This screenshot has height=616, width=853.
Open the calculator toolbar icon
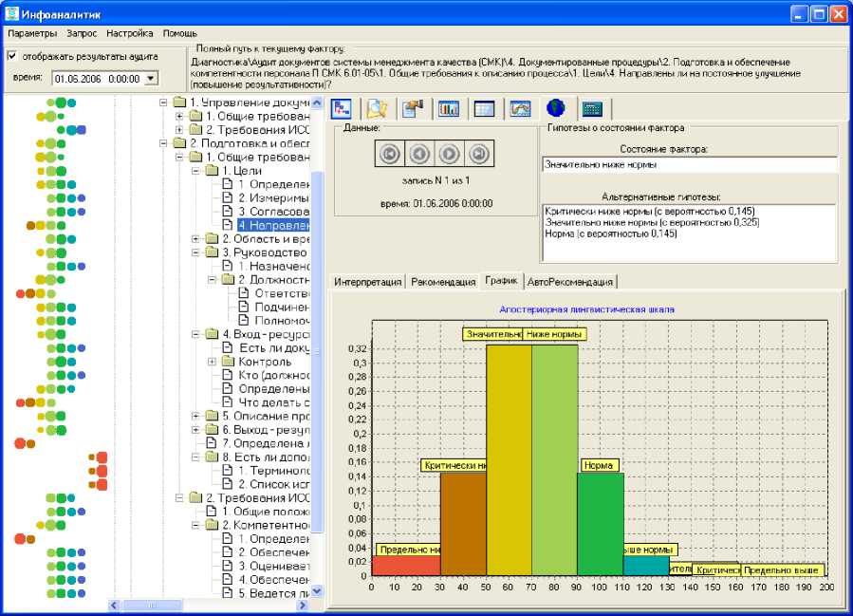[593, 108]
